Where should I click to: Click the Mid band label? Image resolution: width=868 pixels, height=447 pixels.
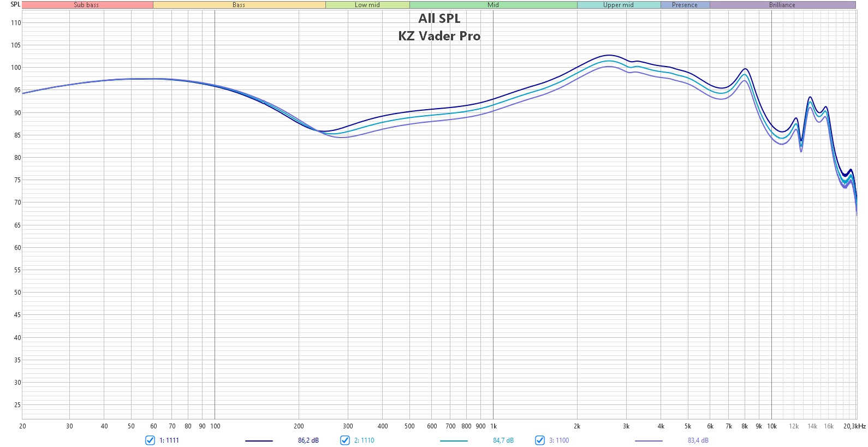[494, 5]
